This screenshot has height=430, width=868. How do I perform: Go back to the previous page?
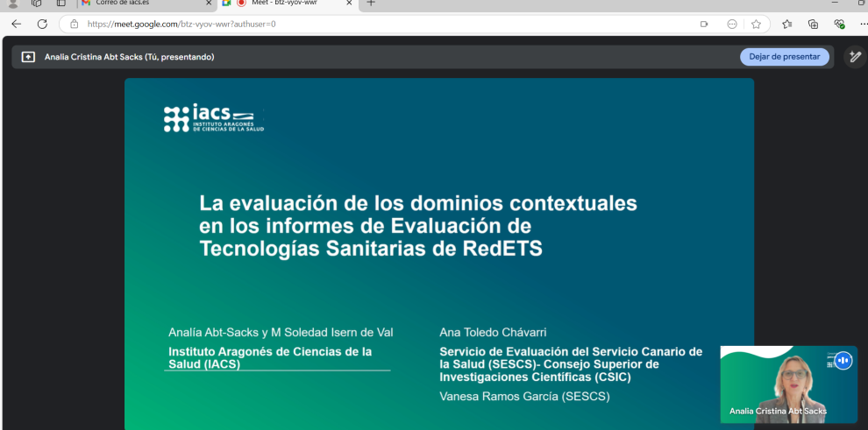(16, 24)
